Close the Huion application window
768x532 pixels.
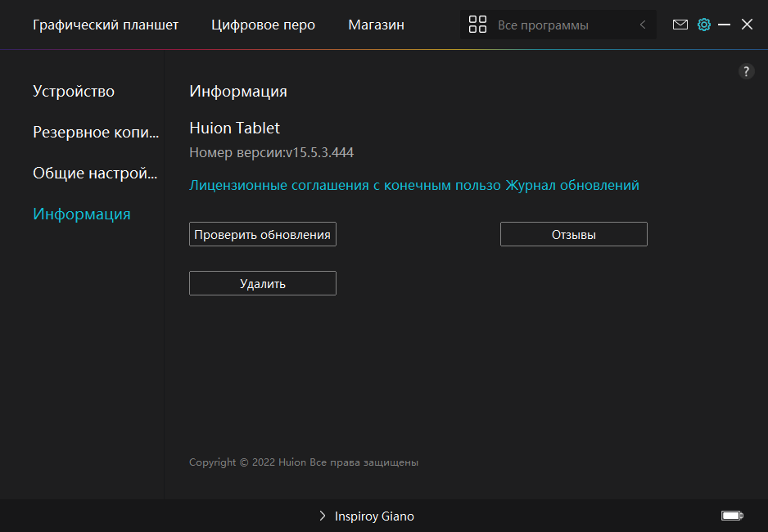pos(747,25)
